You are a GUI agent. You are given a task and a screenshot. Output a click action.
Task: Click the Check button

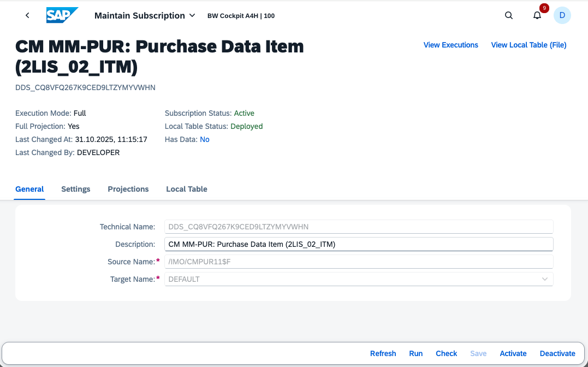(x=446, y=353)
